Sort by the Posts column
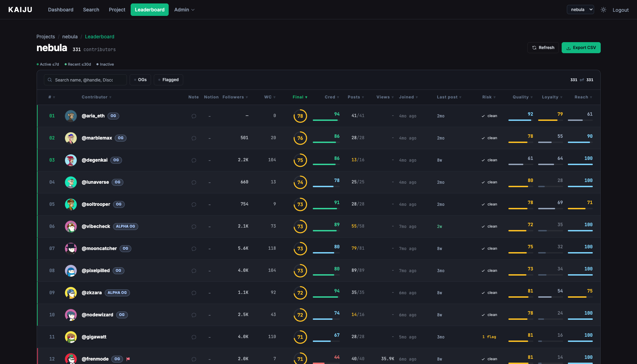 [x=356, y=97]
